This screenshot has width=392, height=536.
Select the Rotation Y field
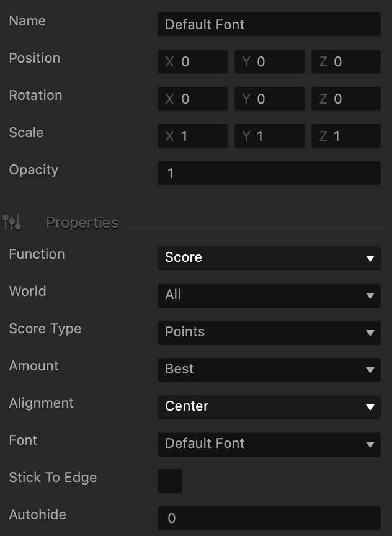270,99
